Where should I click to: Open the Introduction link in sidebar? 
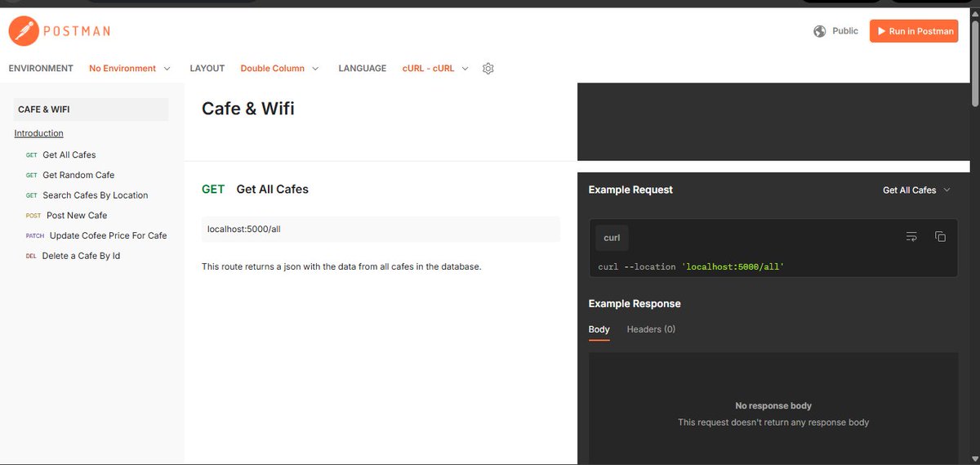click(38, 133)
